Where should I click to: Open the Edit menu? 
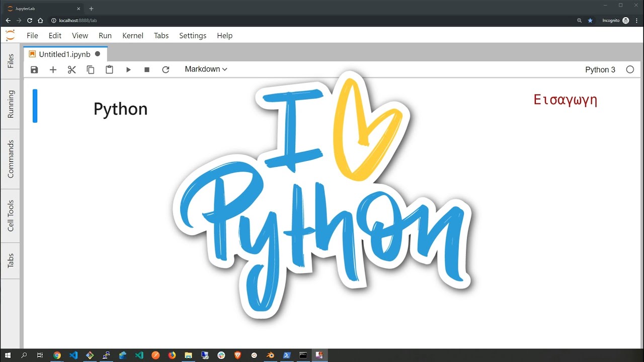pyautogui.click(x=55, y=36)
